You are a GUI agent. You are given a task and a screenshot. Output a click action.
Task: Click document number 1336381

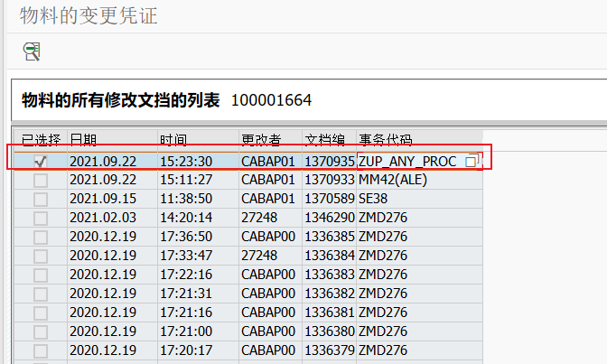point(330,313)
